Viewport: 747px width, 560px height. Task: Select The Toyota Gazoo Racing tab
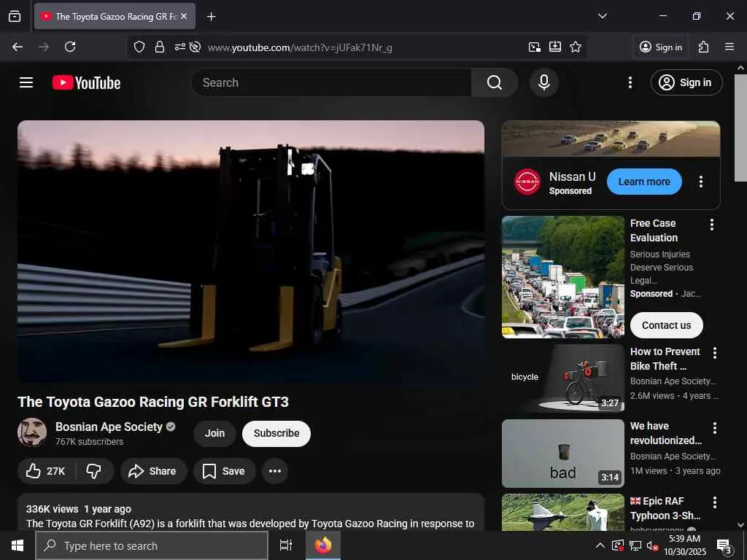(115, 16)
